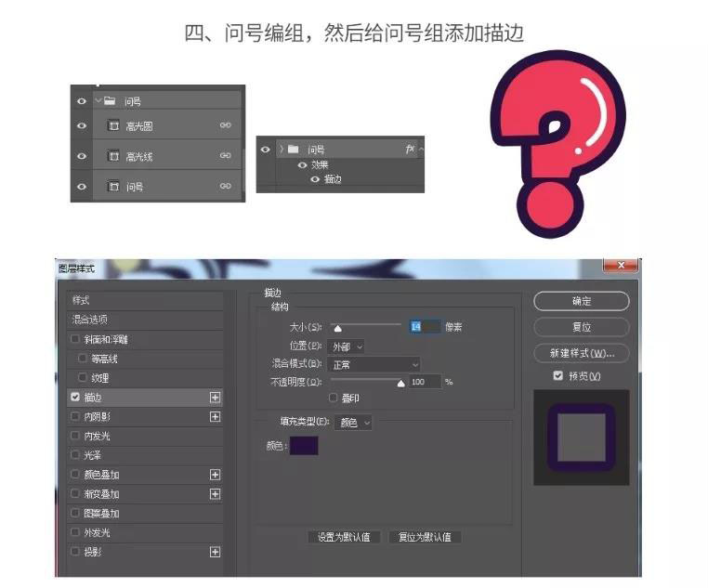This screenshot has width=708, height=588.
Task: Enable 颜色叠加 checkbox
Action: [75, 475]
